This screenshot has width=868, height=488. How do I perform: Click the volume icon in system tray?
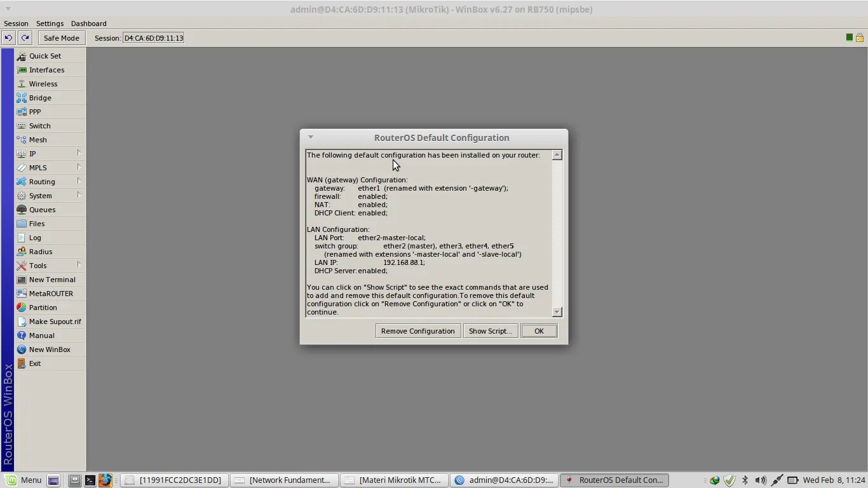(761, 480)
